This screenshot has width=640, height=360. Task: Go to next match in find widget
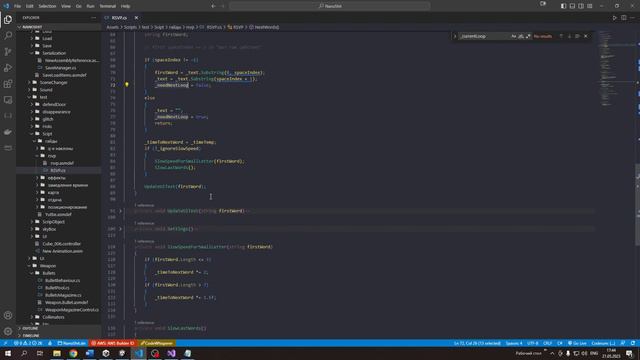(x=569, y=36)
